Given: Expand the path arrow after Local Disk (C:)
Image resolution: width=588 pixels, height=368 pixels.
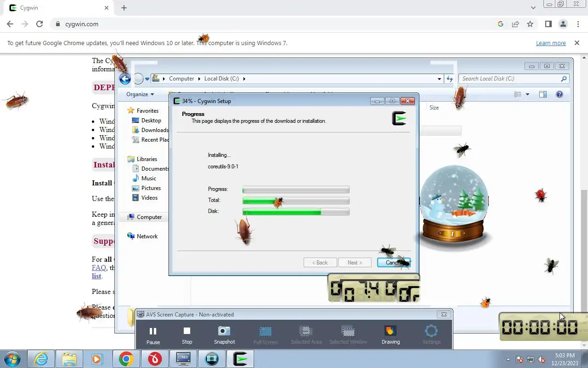Looking at the screenshot, I should pos(244,79).
